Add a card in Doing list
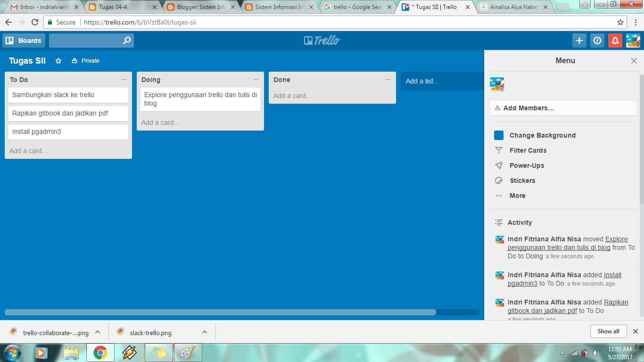Image resolution: width=644 pixels, height=362 pixels. (161, 123)
